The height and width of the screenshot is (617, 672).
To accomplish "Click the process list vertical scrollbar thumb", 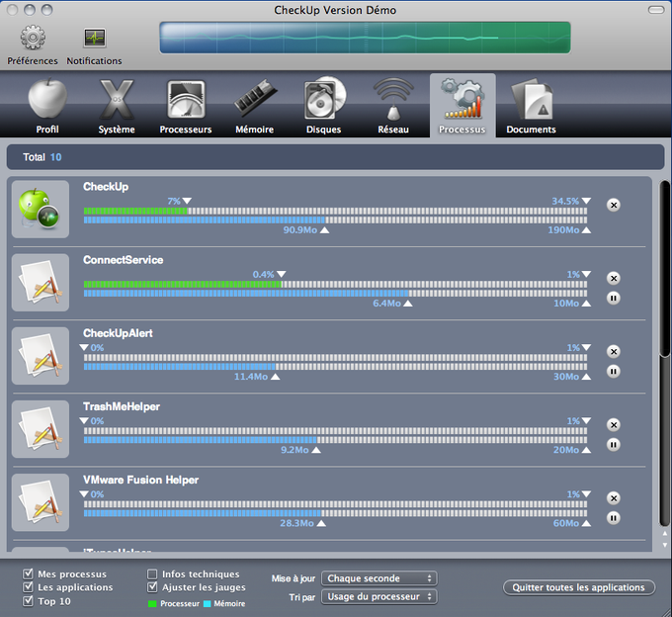I will point(665,268).
